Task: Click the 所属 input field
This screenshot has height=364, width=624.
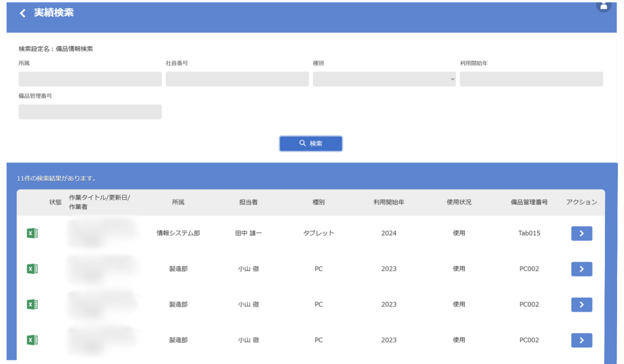Action: (x=90, y=79)
